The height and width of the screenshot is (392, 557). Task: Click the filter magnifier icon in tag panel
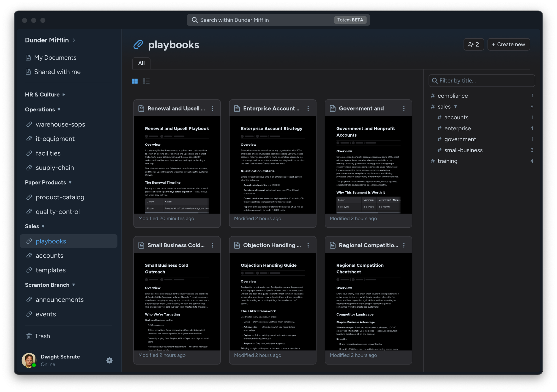tap(435, 81)
